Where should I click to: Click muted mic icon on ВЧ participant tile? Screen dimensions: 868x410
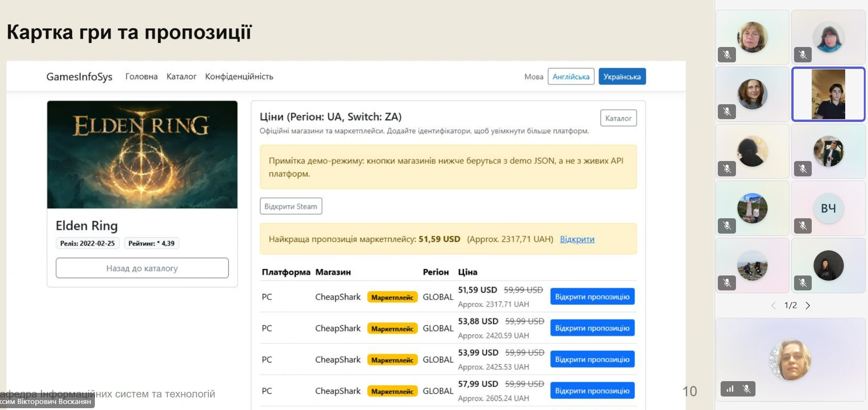point(802,226)
